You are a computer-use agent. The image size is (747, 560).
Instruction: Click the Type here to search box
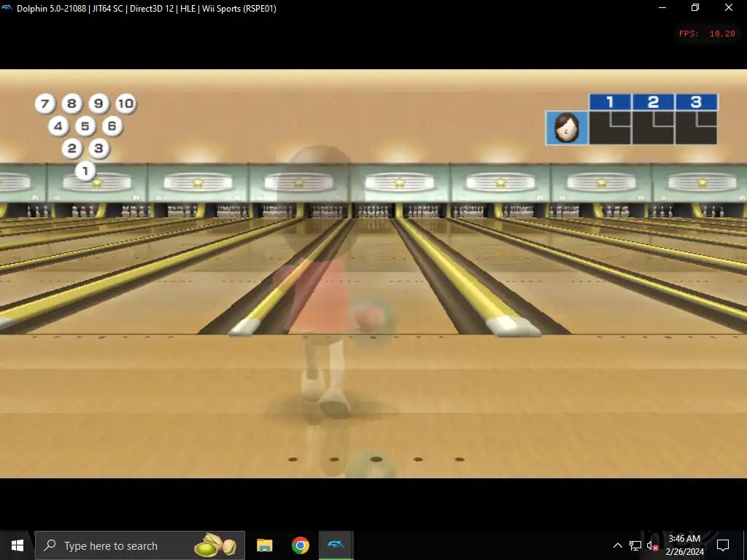pos(139,545)
